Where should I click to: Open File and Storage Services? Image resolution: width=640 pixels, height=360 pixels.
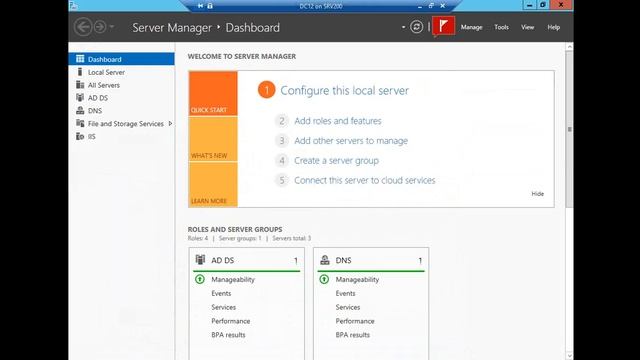126,124
